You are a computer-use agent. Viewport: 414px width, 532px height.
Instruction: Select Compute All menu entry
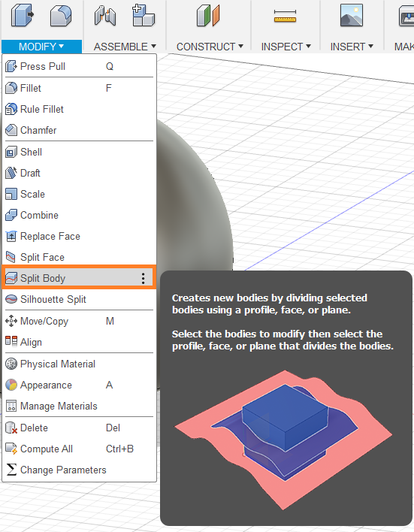point(79,449)
